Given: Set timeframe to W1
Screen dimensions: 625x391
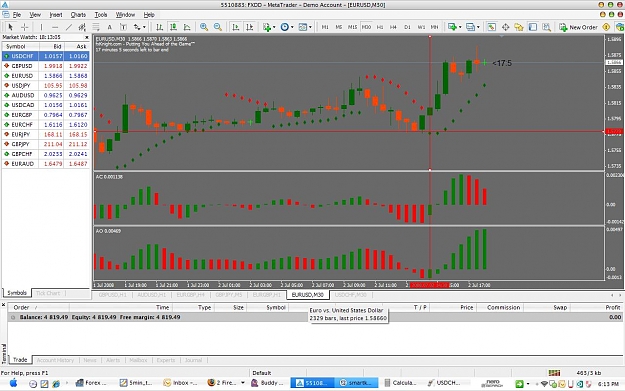Looking at the screenshot, I should click(x=421, y=27).
